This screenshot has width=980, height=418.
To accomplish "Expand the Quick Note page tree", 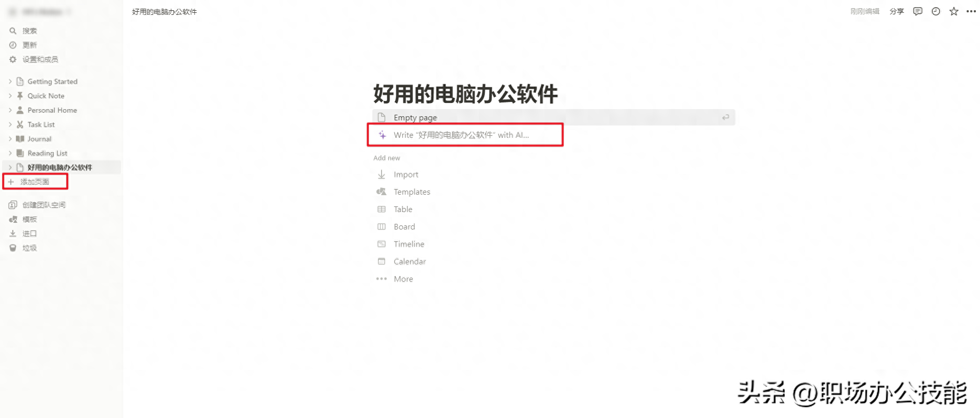I will [x=10, y=96].
